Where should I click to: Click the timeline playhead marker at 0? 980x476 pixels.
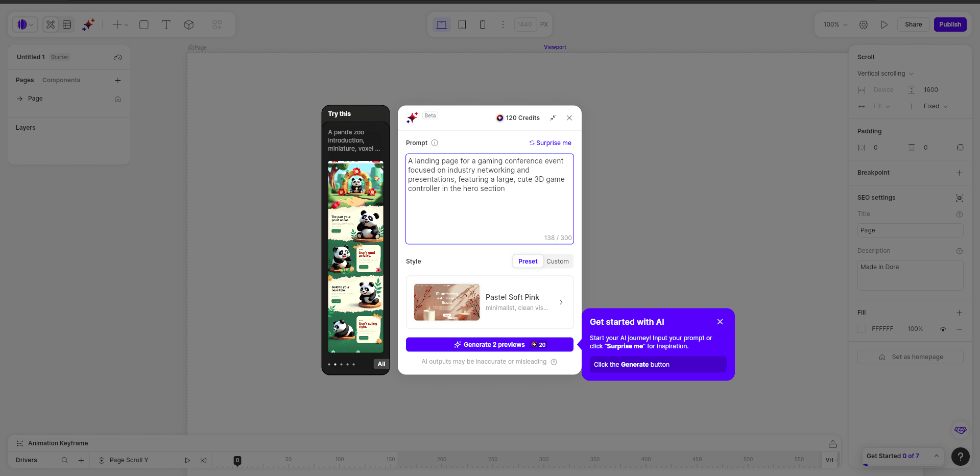pos(237,461)
